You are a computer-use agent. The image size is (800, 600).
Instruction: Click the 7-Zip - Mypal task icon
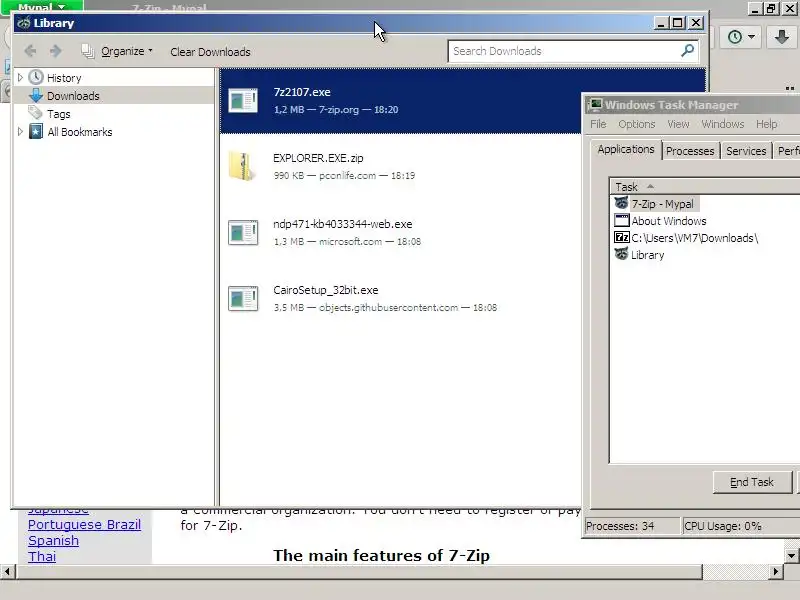621,203
